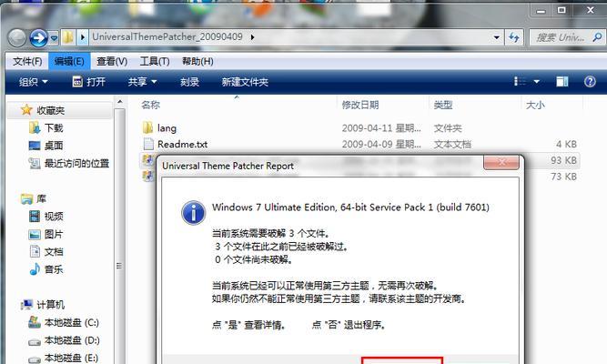This screenshot has height=364, width=607.
Task: Open the 编辑(E) menu
Action: point(69,61)
